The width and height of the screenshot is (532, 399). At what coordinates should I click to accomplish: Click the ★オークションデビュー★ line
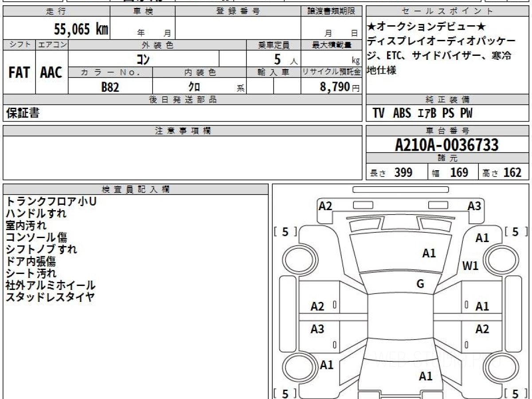(427, 27)
